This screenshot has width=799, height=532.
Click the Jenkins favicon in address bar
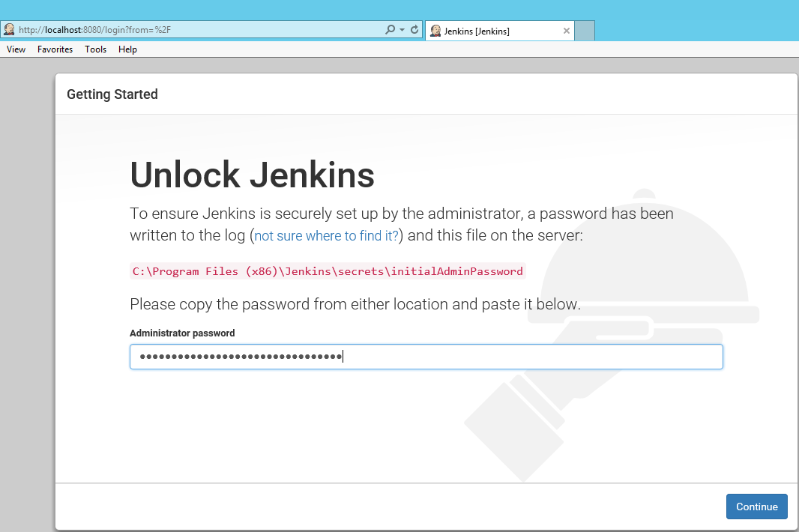(x=9, y=29)
